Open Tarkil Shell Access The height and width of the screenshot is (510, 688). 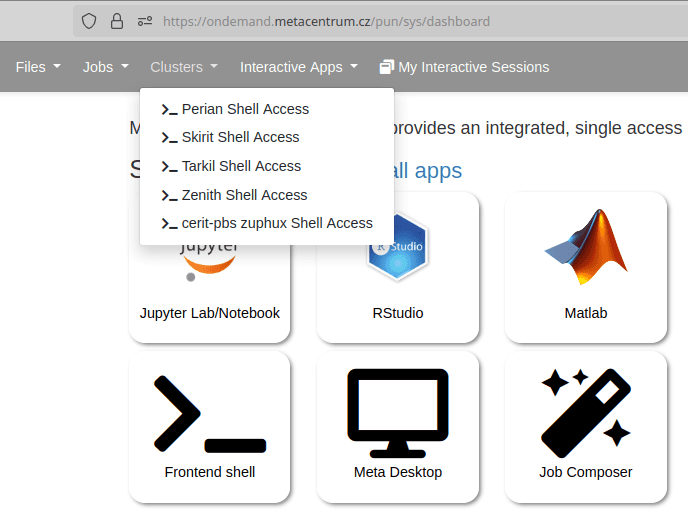pos(240,166)
